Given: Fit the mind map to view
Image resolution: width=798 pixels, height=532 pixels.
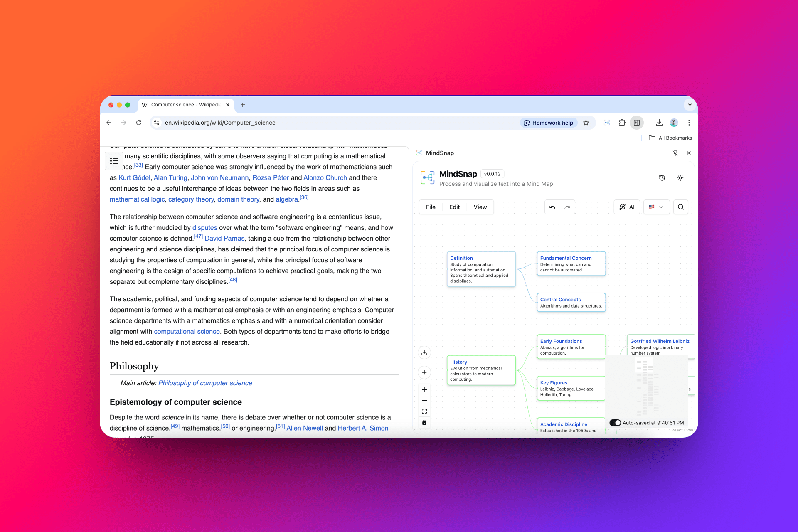Looking at the screenshot, I should (x=424, y=411).
